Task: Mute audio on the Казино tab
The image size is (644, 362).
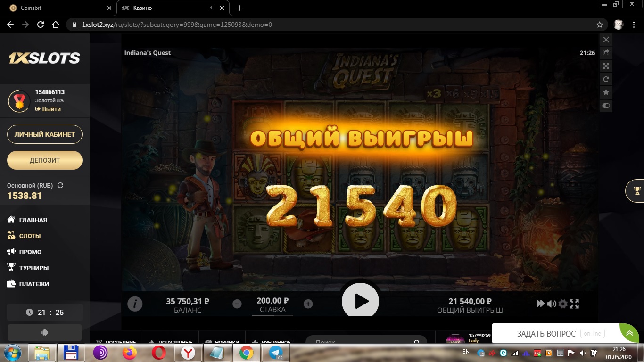Action: pos(212,8)
